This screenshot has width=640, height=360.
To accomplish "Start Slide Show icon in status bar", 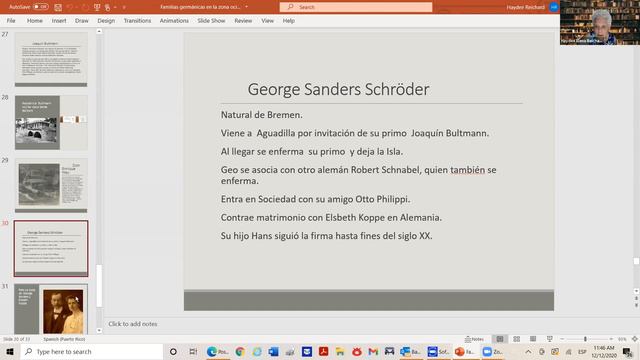I will [x=550, y=339].
